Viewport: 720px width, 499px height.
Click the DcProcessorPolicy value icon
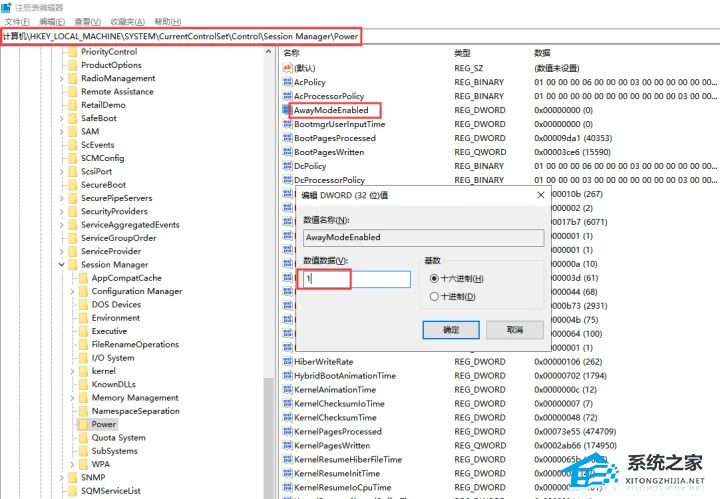tap(287, 179)
